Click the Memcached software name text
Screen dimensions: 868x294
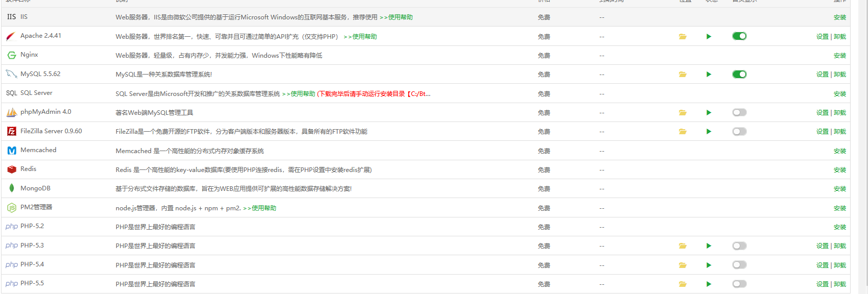38,150
